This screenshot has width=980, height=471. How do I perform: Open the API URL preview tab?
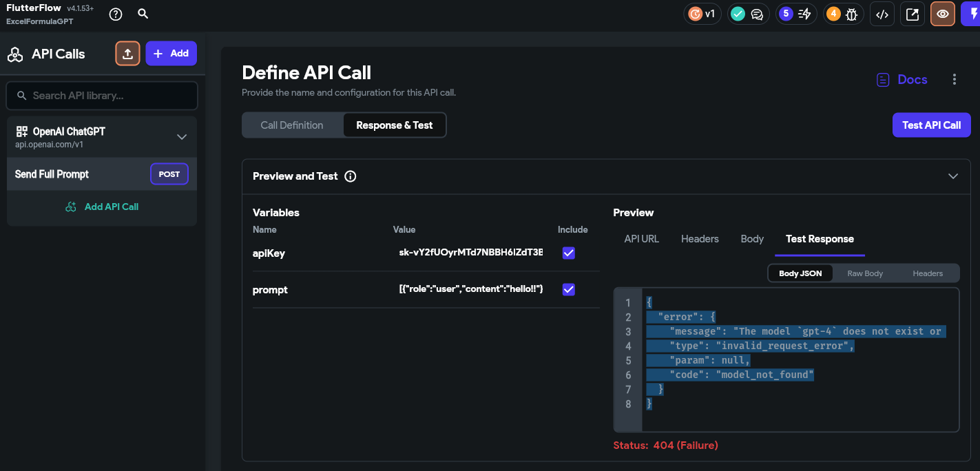(642, 239)
